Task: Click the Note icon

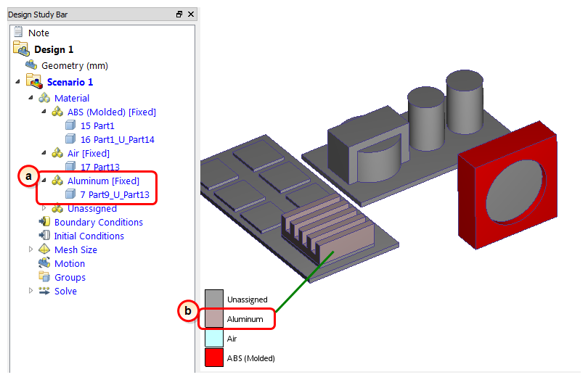Action: tap(18, 32)
